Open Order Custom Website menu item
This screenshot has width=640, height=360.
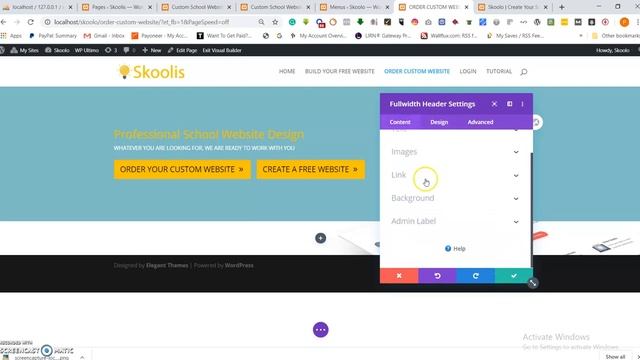click(x=417, y=71)
